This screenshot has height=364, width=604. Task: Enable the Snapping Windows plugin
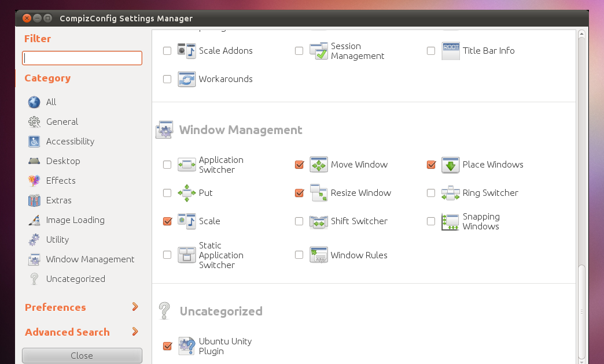(x=430, y=221)
